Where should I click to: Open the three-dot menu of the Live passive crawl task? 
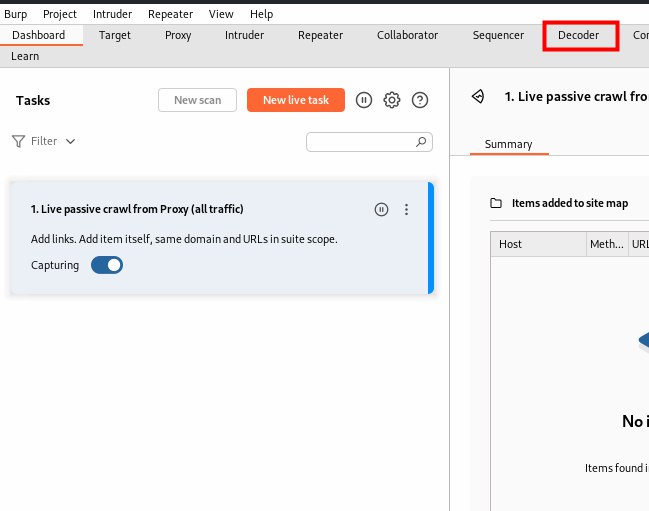(406, 209)
